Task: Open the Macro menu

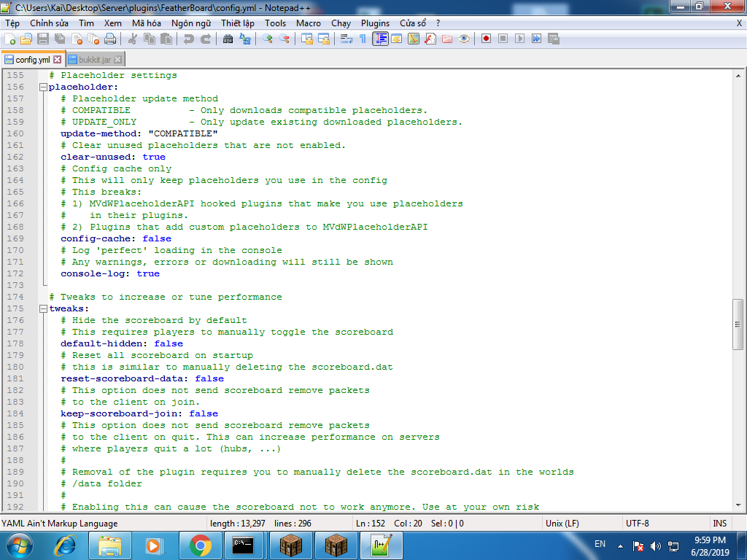Action: pyautogui.click(x=308, y=23)
